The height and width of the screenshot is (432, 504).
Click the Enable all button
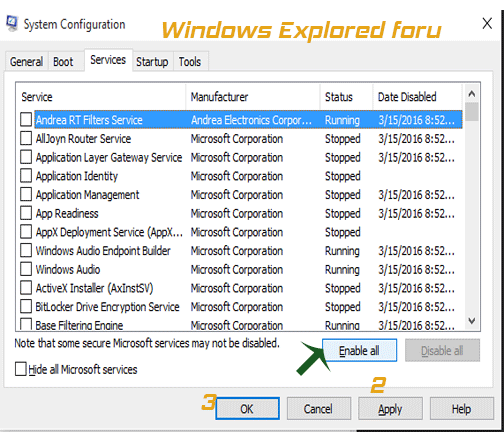click(x=359, y=350)
